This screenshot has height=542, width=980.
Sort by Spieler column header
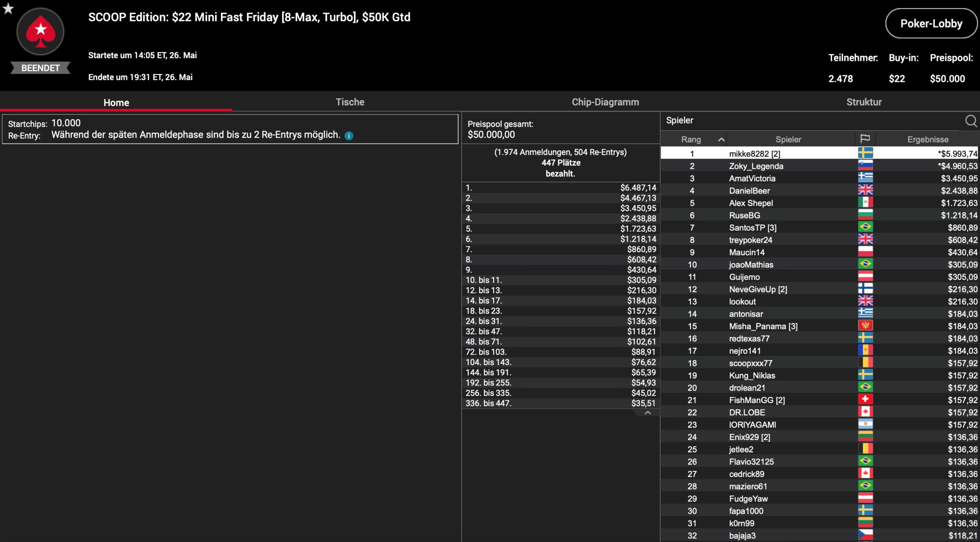pos(788,140)
